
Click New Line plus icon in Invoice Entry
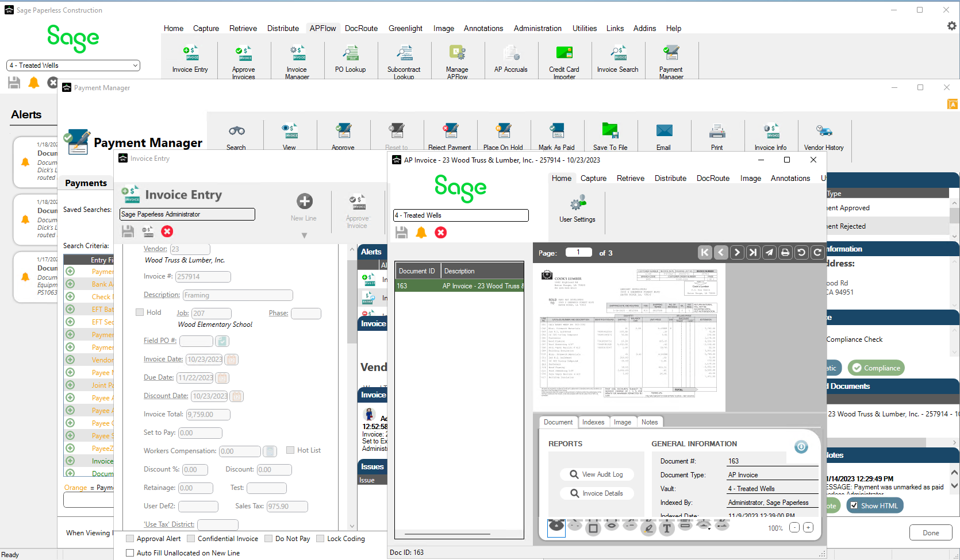point(304,201)
